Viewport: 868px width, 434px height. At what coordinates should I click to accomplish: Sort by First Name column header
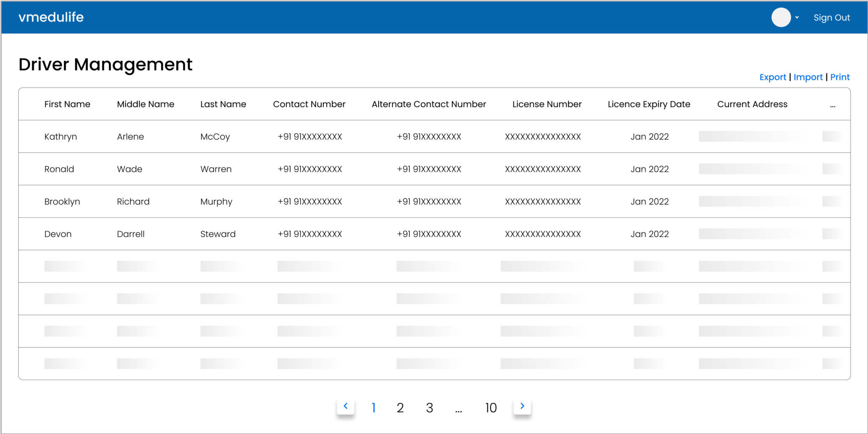point(67,104)
